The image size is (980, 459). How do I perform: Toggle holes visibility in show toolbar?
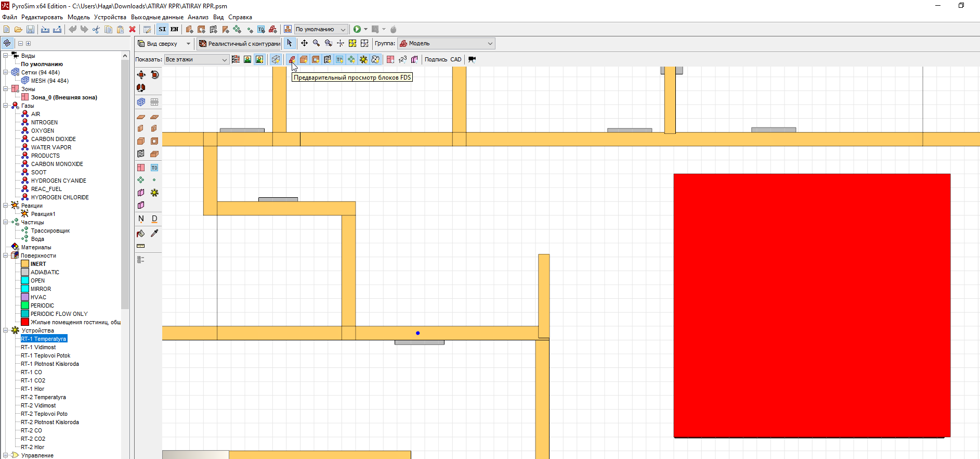(316, 59)
